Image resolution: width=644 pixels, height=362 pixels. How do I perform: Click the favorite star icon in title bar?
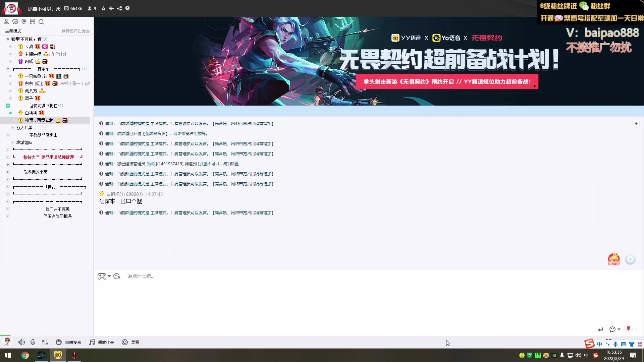pos(103,8)
